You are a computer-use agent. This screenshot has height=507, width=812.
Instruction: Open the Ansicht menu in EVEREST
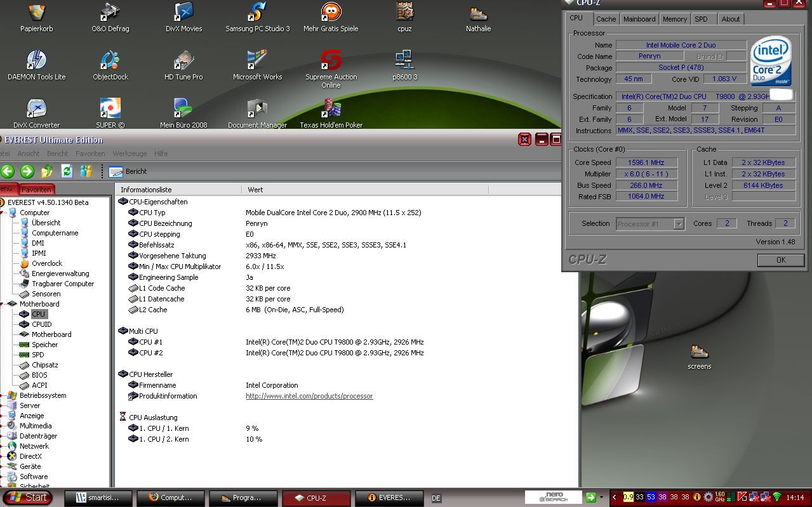click(29, 154)
